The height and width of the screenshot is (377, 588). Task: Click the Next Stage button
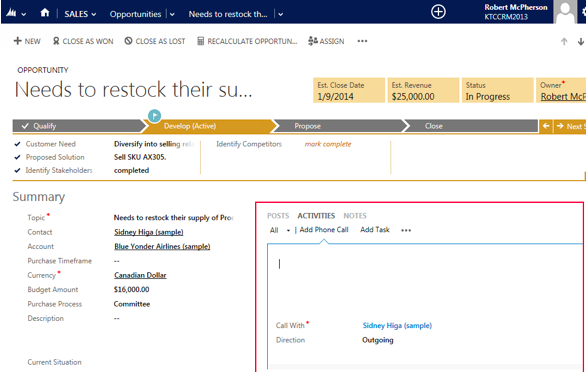point(570,126)
